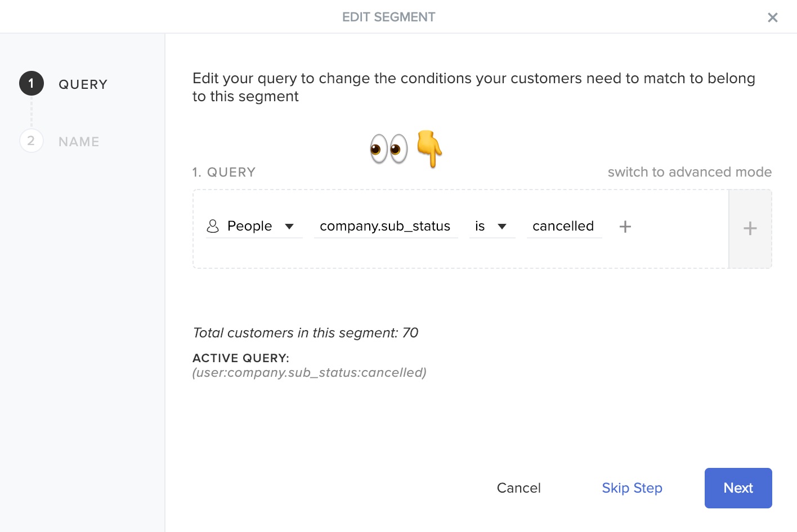Click the arrow next to People

(289, 227)
